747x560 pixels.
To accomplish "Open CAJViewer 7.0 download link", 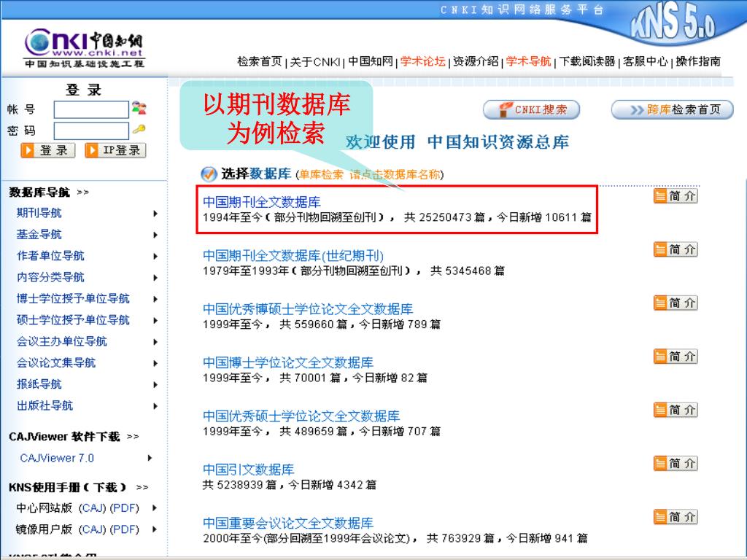I will coord(57,458).
